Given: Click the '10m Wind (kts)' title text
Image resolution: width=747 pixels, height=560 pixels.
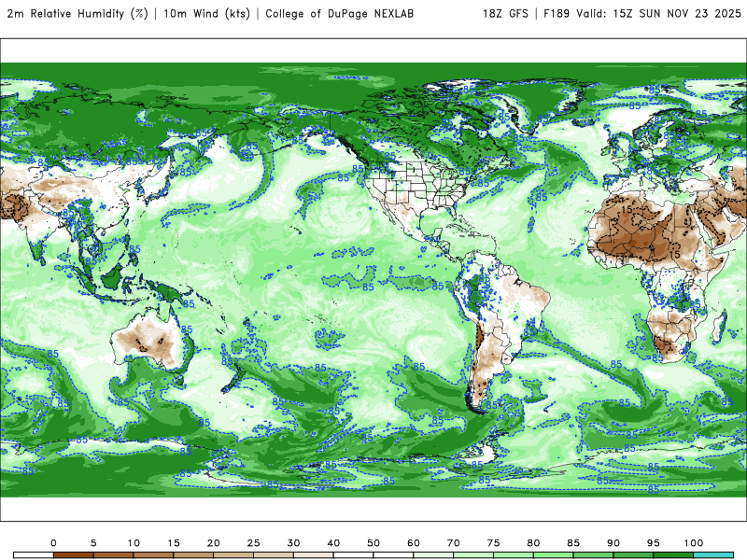Looking at the screenshot, I should (206, 14).
